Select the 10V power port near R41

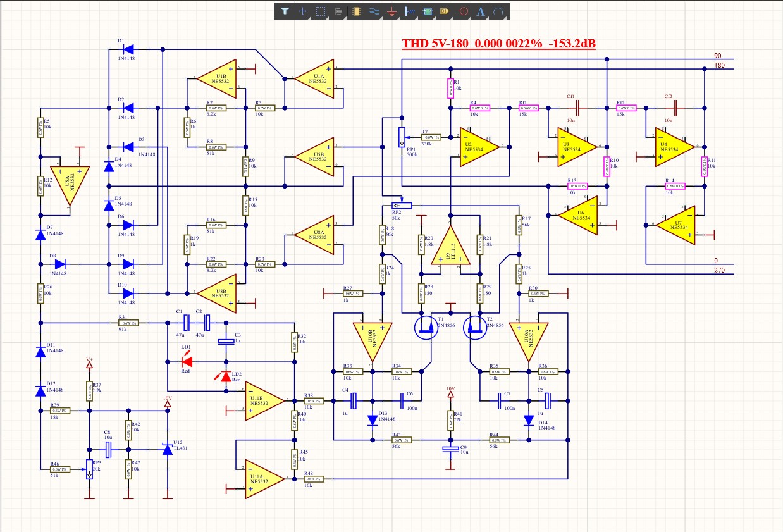450,393
